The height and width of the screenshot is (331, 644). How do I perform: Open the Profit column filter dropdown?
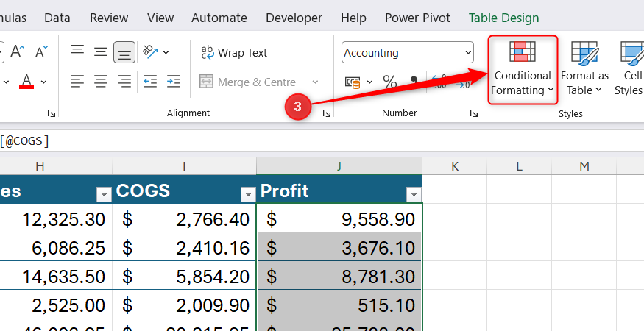point(414,194)
